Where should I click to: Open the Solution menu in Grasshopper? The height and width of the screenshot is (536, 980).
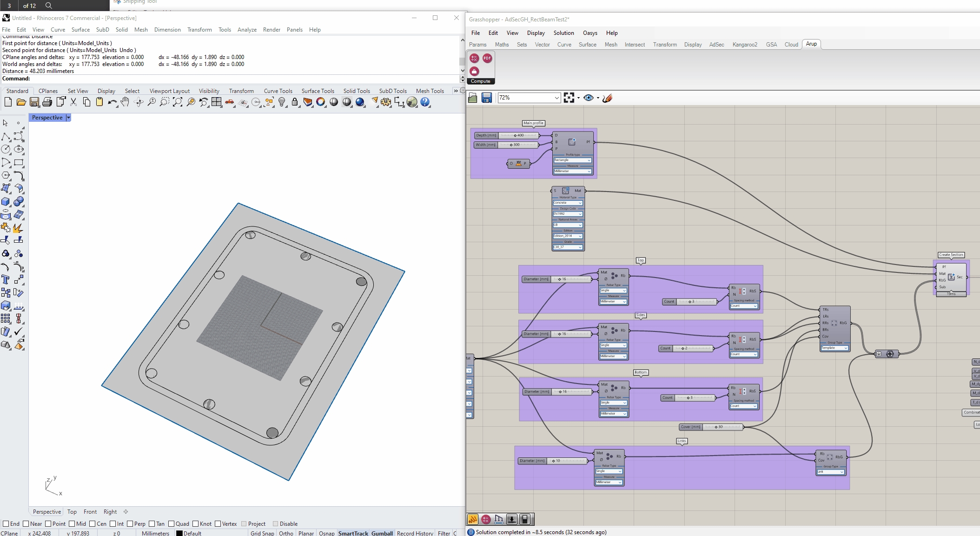point(563,33)
